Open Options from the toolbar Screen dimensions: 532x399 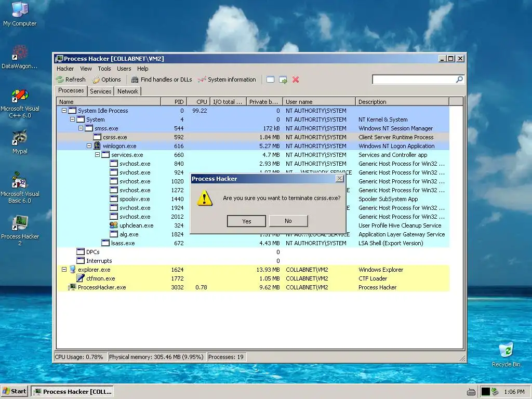(107, 79)
